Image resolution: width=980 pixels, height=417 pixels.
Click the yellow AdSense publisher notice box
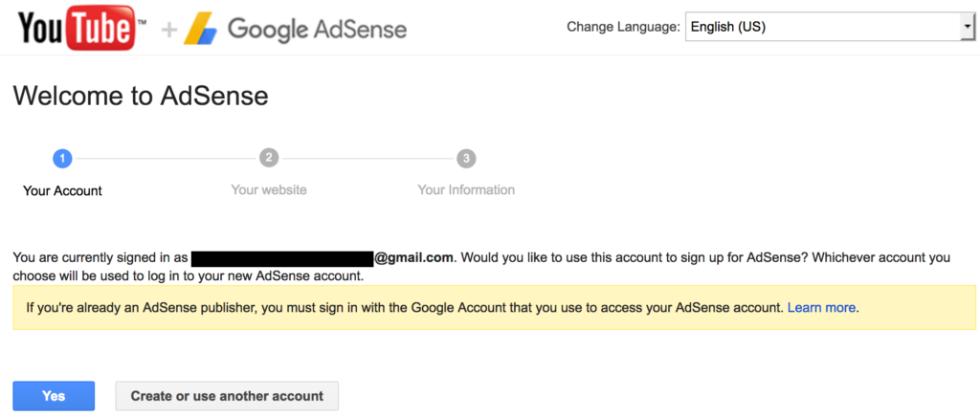coord(495,308)
